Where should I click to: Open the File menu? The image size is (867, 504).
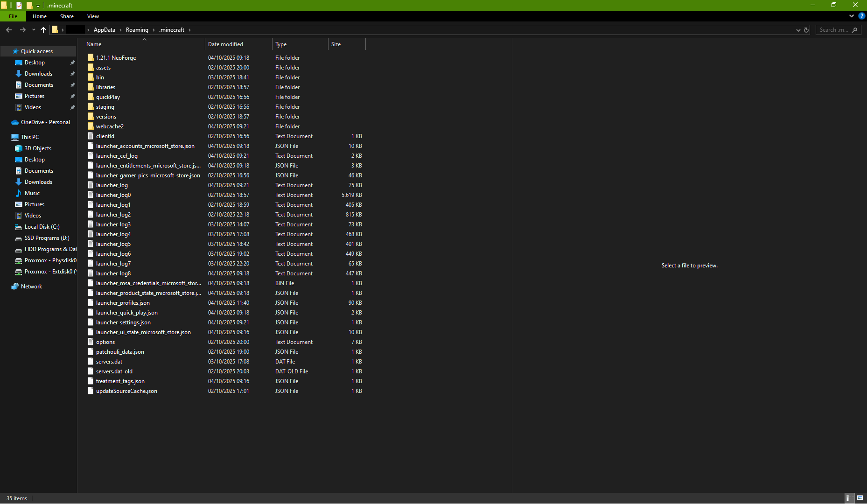[13, 16]
